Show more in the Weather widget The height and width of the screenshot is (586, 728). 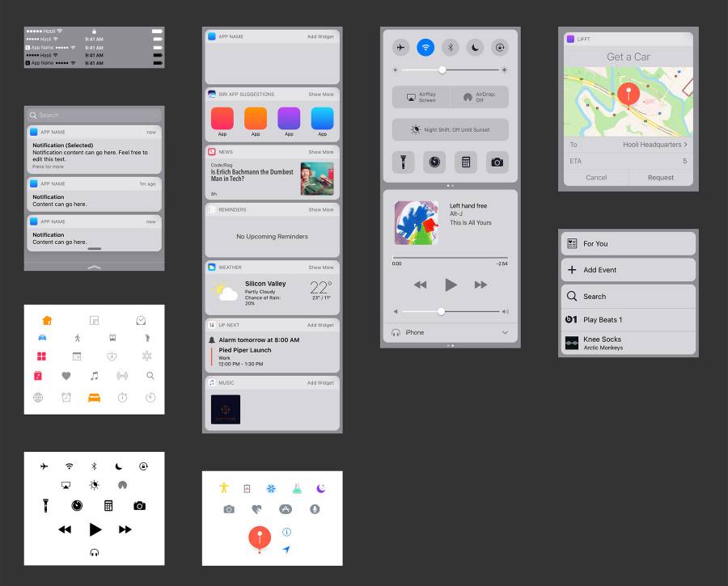pyautogui.click(x=320, y=267)
